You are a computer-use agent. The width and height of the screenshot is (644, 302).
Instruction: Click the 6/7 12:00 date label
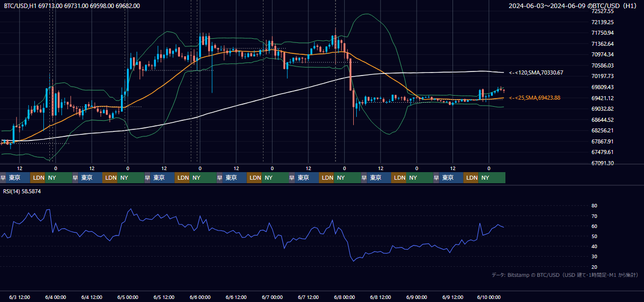(309, 297)
